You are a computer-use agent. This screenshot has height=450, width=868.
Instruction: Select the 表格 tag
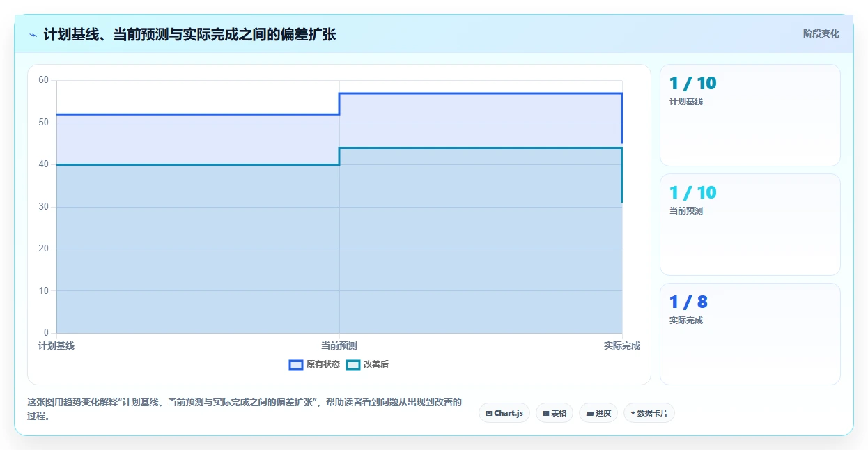click(555, 413)
